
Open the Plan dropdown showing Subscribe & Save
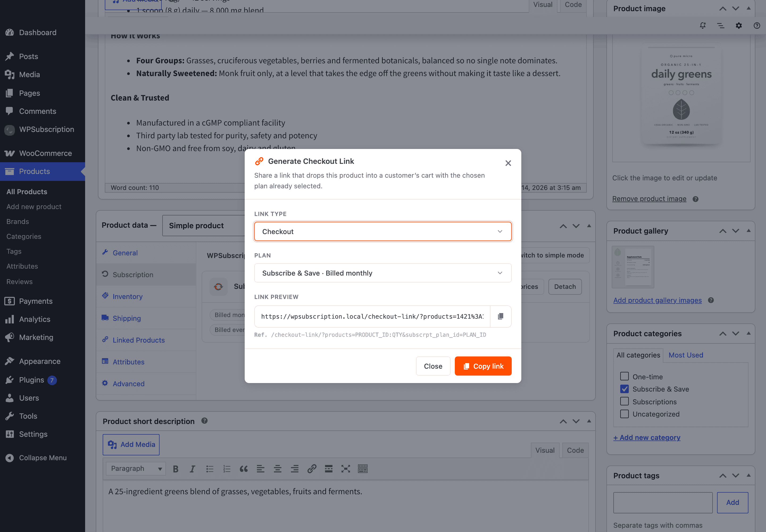coord(383,273)
